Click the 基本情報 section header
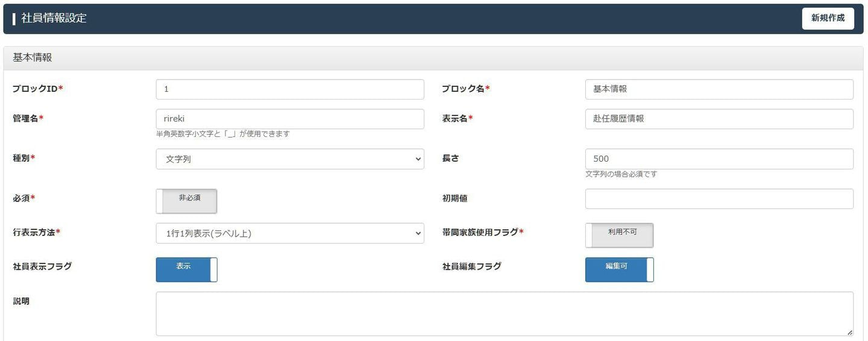868x341 pixels. point(33,58)
